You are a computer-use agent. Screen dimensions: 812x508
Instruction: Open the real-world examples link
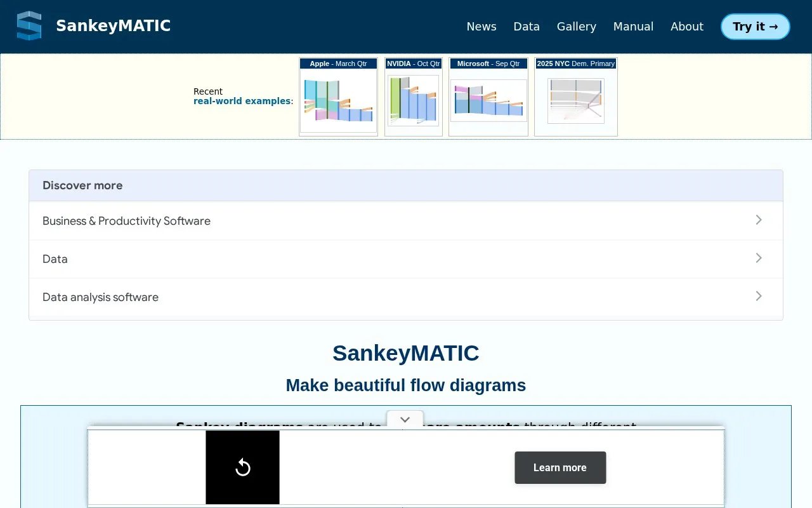(242, 101)
